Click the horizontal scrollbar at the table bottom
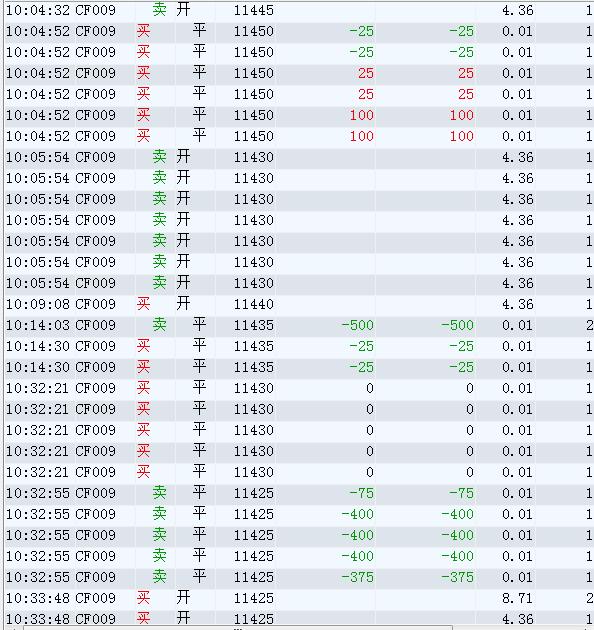 tap(238, 628)
